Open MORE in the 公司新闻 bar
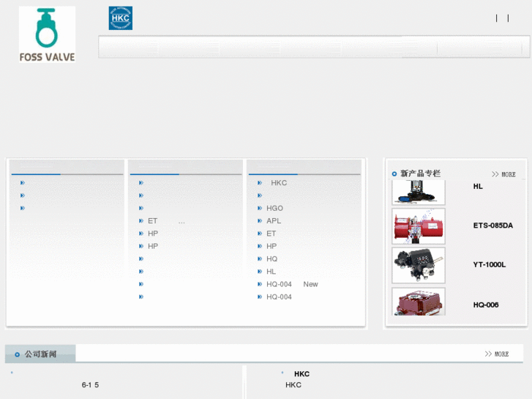The image size is (532, 399). [x=497, y=354]
